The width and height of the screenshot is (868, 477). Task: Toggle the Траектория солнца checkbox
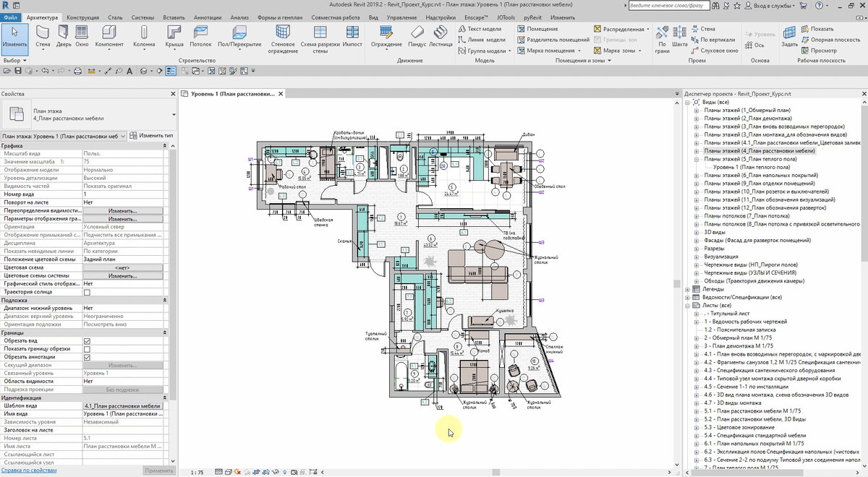tap(87, 292)
